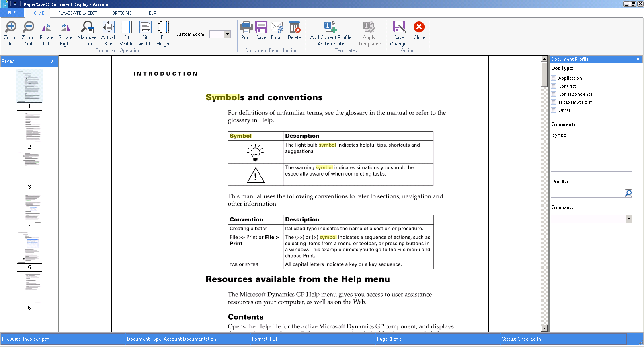Click the 'Symbols and conventions' heading
Viewport: 644px width, 347px height.
[264, 97]
